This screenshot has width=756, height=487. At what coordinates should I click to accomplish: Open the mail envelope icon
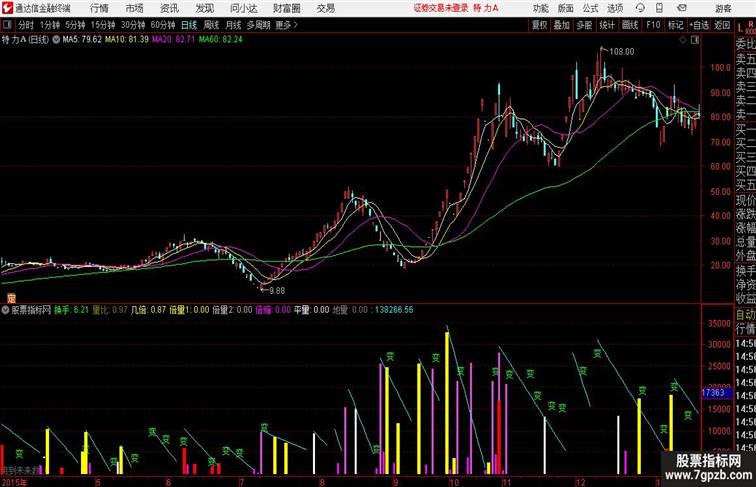(682, 8)
